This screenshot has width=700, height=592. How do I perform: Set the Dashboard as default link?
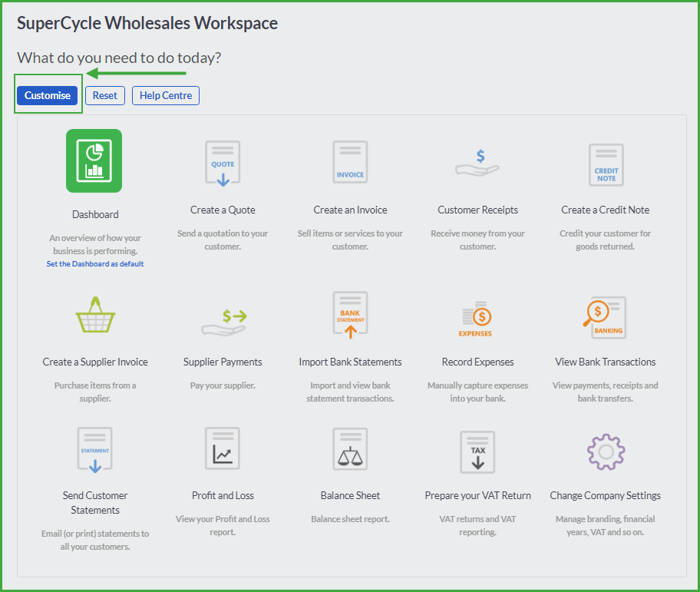(x=95, y=264)
